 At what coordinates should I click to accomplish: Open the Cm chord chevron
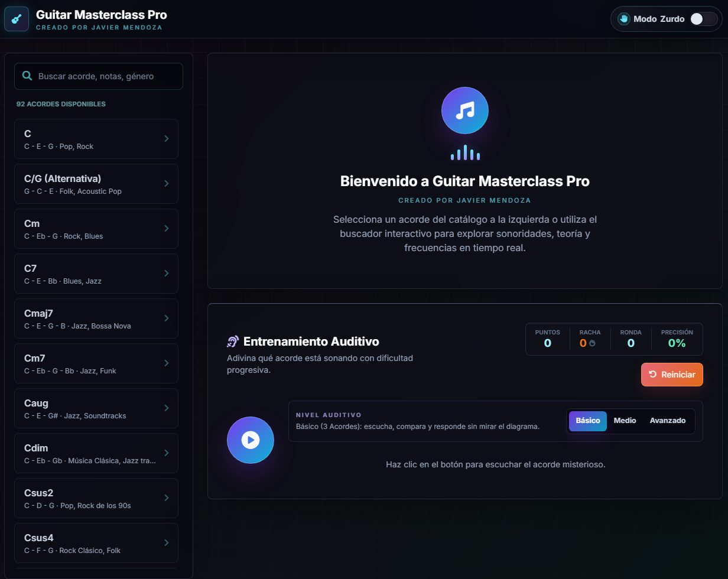point(167,228)
